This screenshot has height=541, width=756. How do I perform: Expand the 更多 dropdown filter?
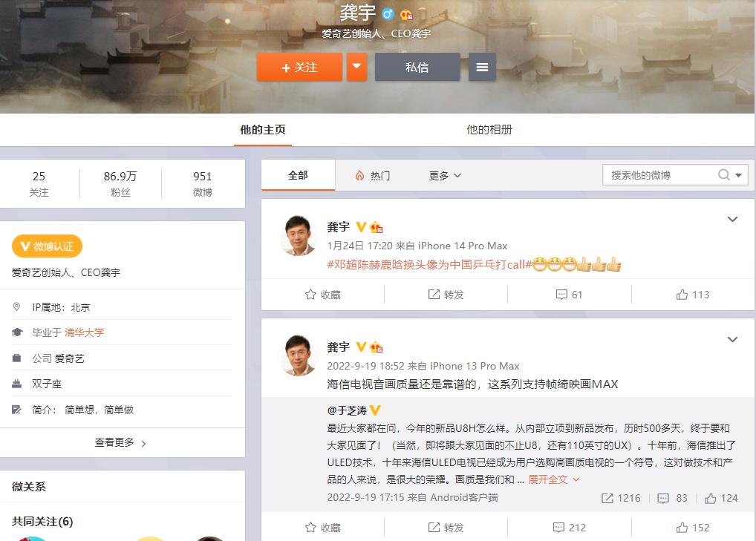pos(445,175)
